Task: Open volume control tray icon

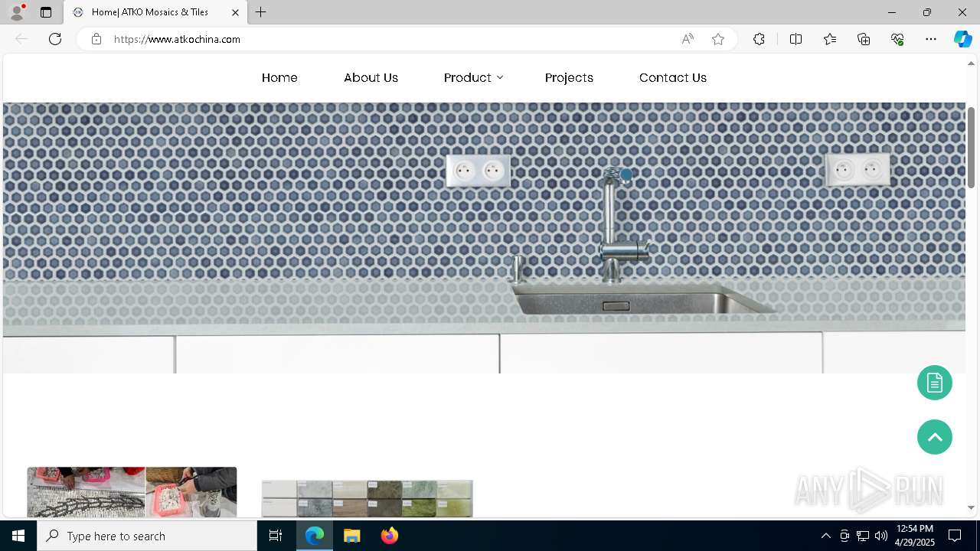Action: click(881, 536)
